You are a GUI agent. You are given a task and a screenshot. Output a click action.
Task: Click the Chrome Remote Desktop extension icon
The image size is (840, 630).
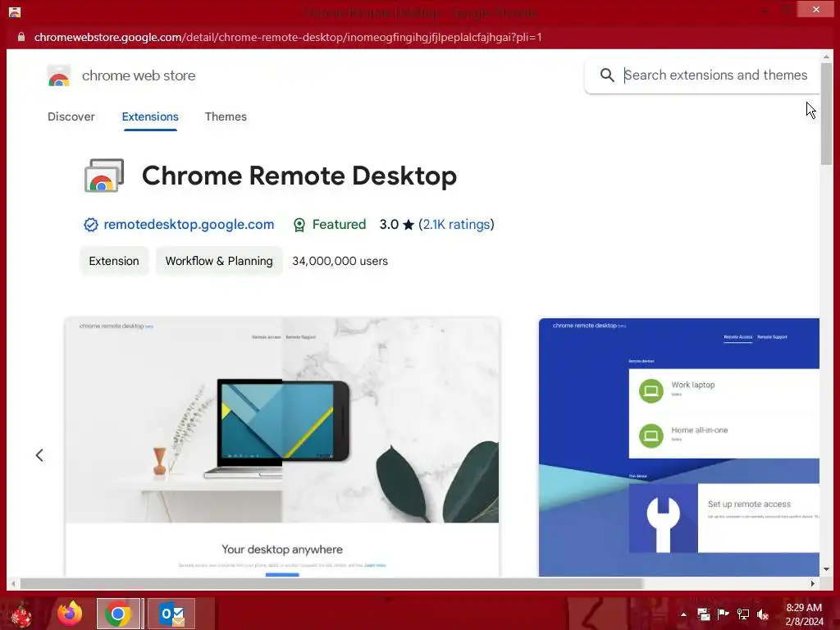point(104,176)
